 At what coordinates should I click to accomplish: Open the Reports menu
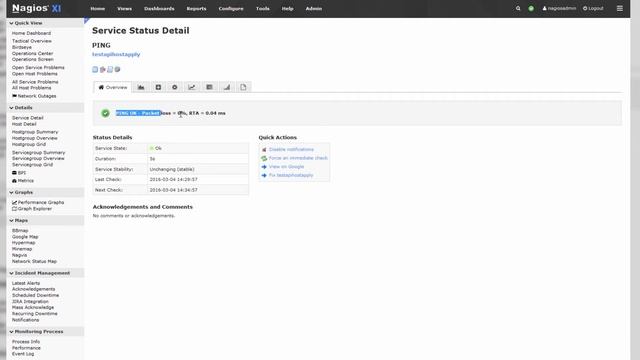point(196,9)
